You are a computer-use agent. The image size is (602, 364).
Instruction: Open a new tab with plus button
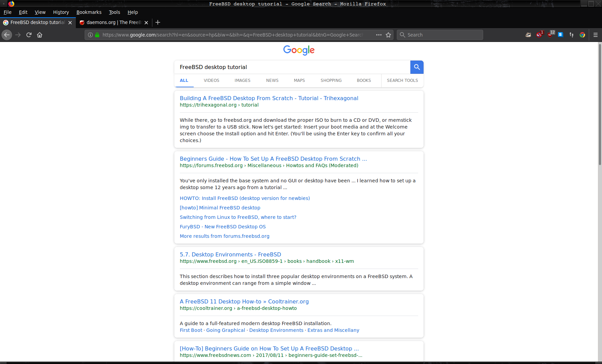coord(158,22)
